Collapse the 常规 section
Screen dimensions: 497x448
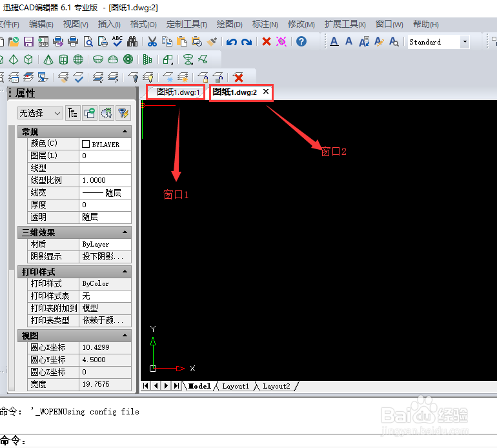tap(125, 131)
